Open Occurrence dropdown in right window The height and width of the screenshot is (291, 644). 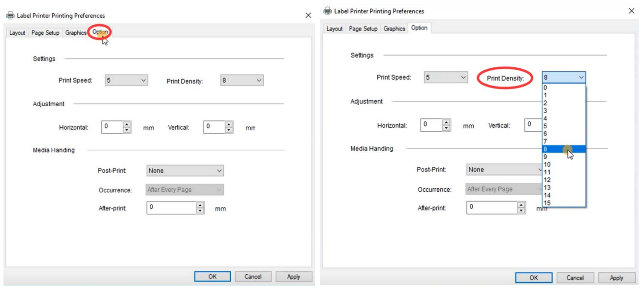click(504, 189)
